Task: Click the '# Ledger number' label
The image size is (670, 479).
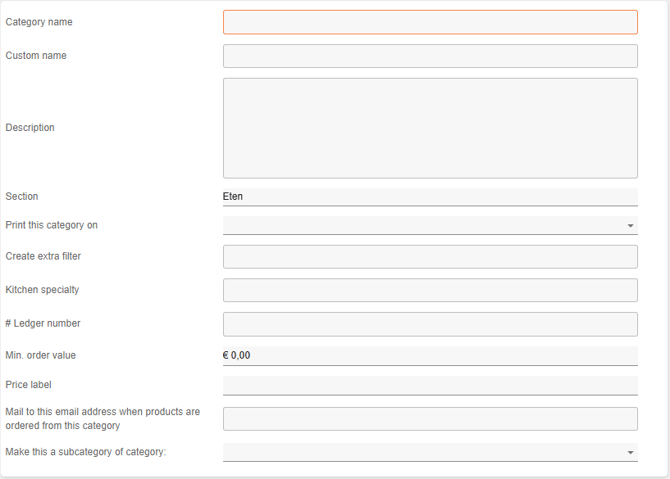Action: (x=43, y=324)
